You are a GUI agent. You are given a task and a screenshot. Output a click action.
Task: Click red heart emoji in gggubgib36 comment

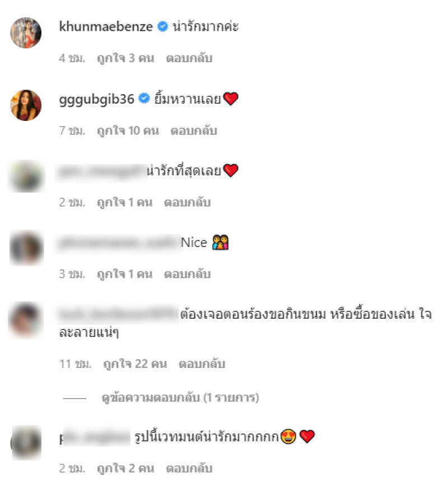[231, 99]
